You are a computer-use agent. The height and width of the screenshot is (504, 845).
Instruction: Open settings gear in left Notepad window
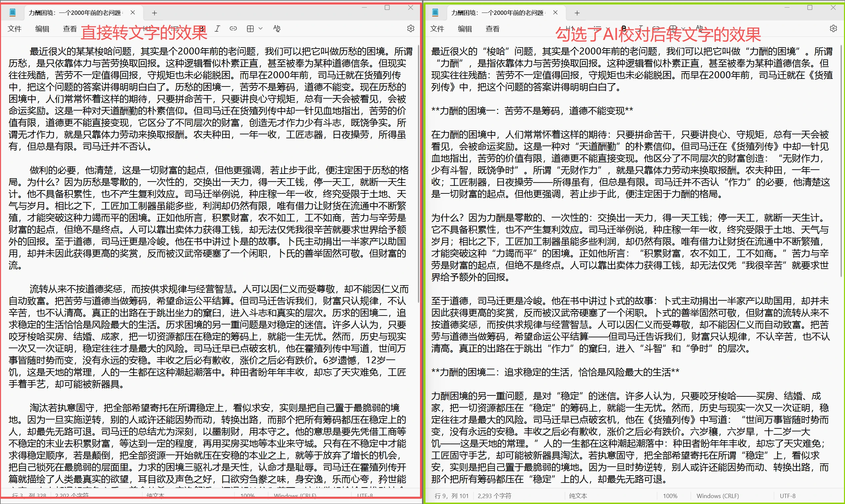pos(411,28)
